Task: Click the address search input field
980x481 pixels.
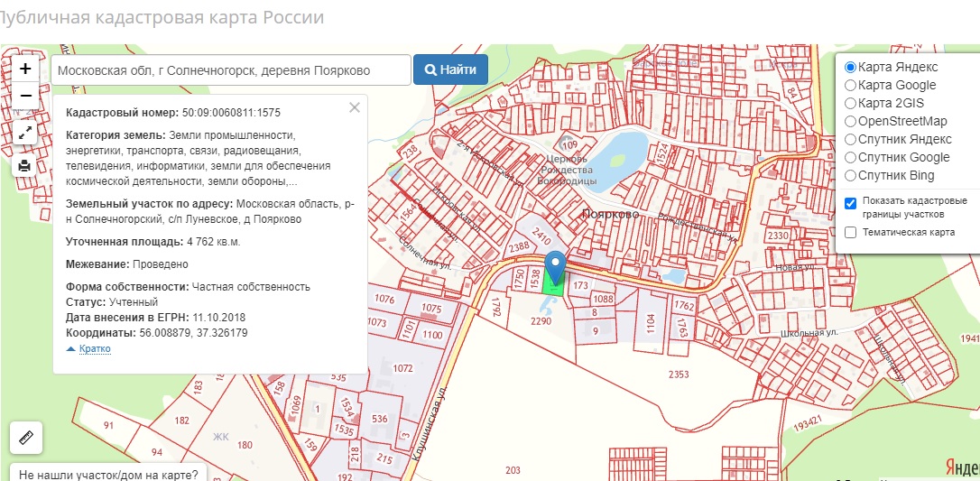Action: [x=230, y=70]
